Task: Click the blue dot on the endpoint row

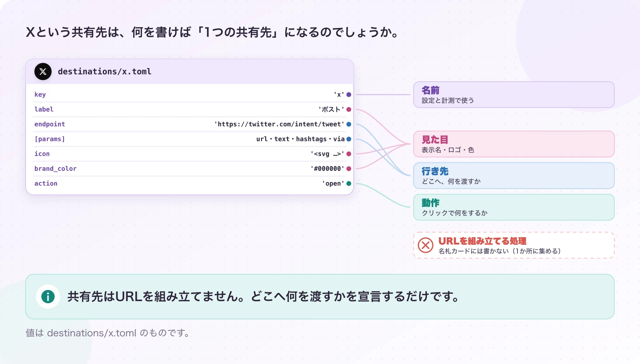Action: point(349,124)
